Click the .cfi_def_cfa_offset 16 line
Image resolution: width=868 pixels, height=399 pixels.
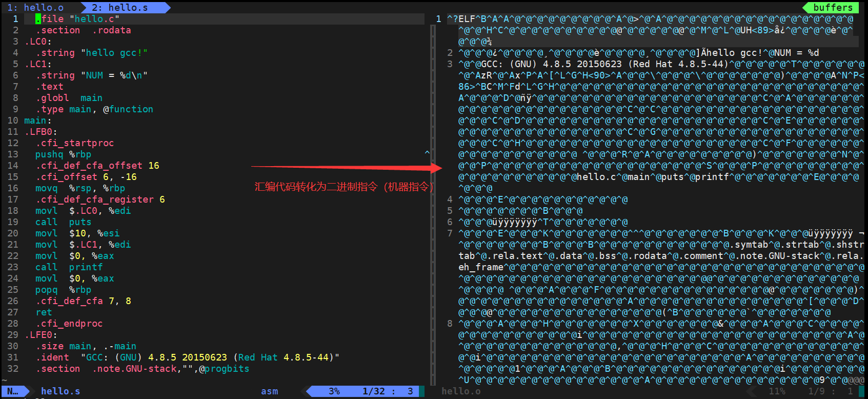(x=97, y=166)
